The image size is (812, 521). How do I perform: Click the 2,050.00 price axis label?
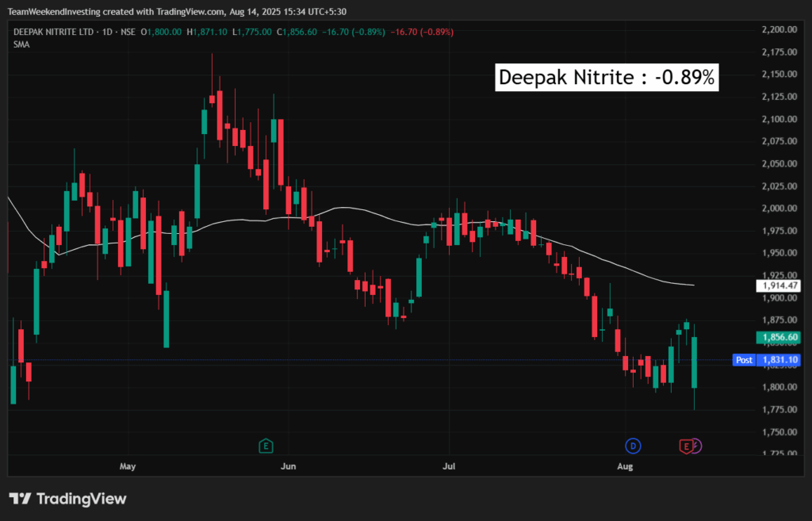click(779, 163)
